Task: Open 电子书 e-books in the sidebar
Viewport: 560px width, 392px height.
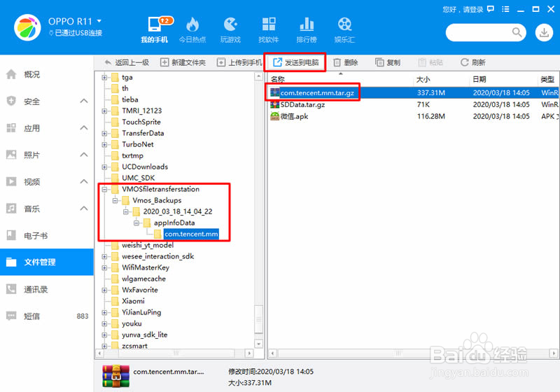Action: coord(46,236)
